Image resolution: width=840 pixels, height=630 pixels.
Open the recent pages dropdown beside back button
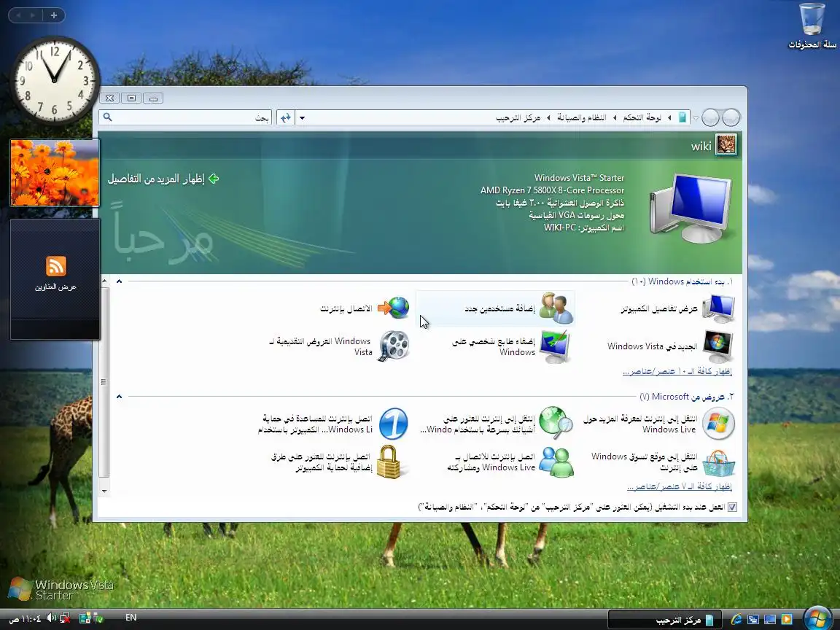[696, 117]
